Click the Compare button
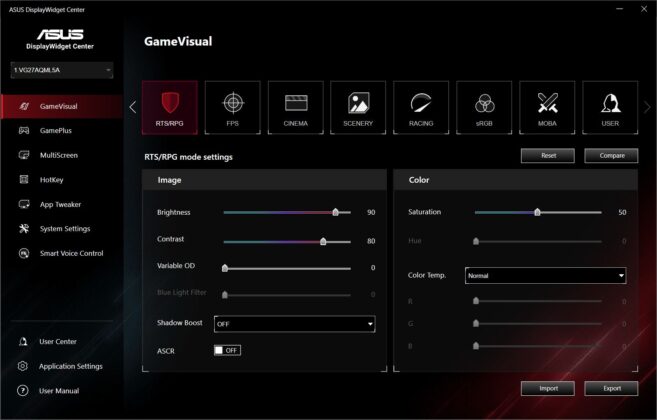Image resolution: width=657 pixels, height=420 pixels. 611,156
